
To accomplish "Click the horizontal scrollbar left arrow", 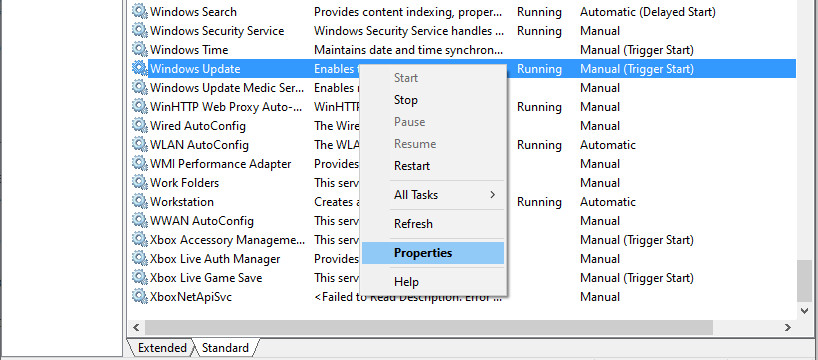I will coord(137,328).
